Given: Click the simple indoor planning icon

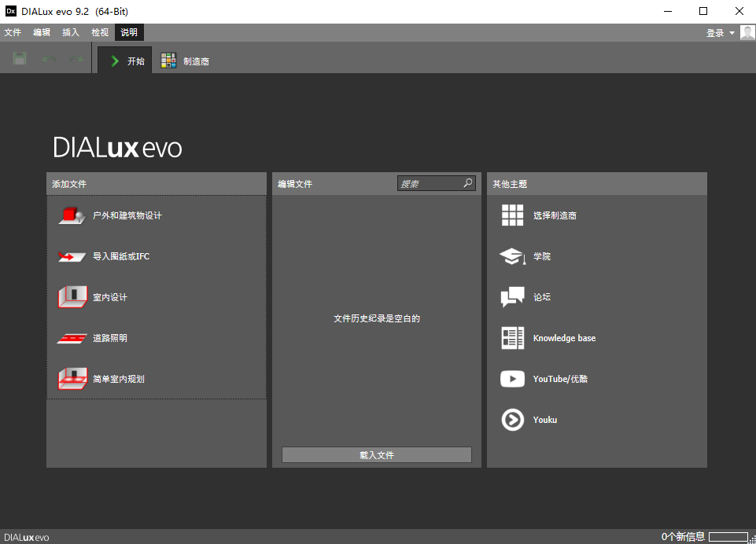Looking at the screenshot, I should 72,379.
